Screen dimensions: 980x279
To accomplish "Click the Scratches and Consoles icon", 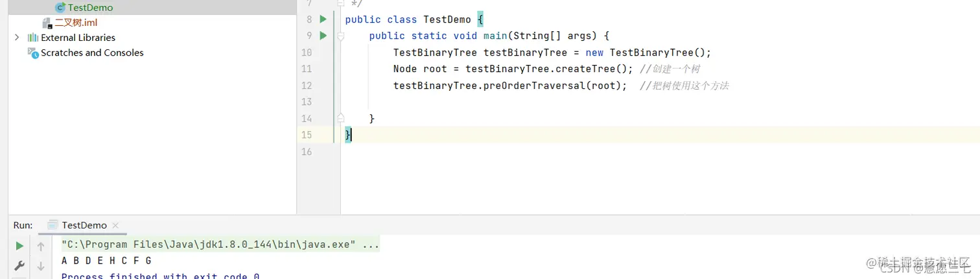I will pos(33,53).
